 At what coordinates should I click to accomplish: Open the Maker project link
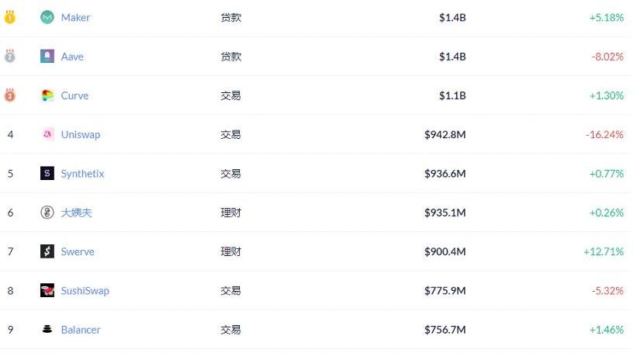[x=75, y=17]
